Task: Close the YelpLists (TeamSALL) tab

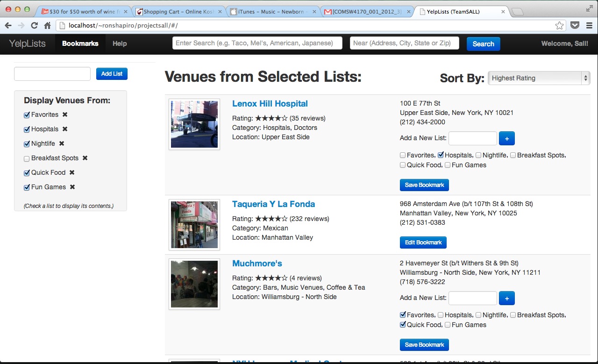Action: click(503, 12)
